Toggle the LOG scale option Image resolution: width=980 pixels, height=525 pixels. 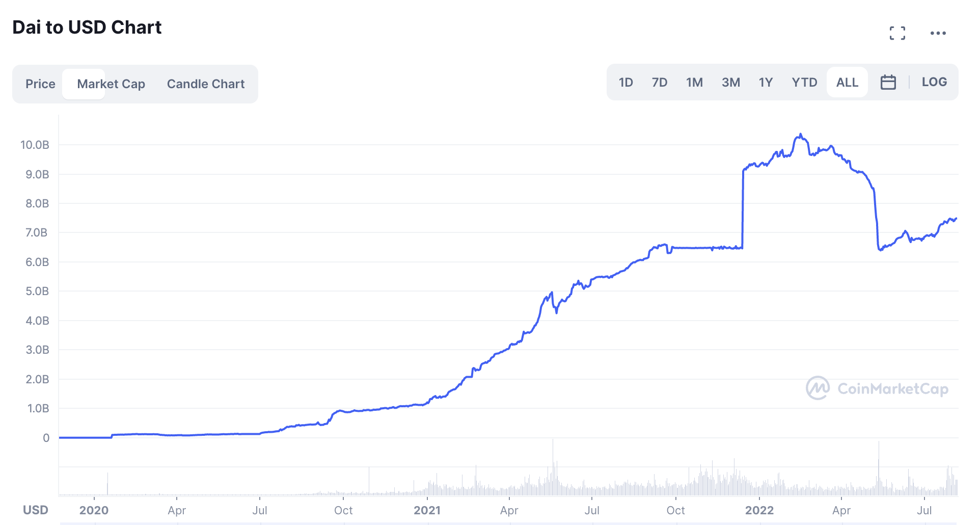point(934,82)
